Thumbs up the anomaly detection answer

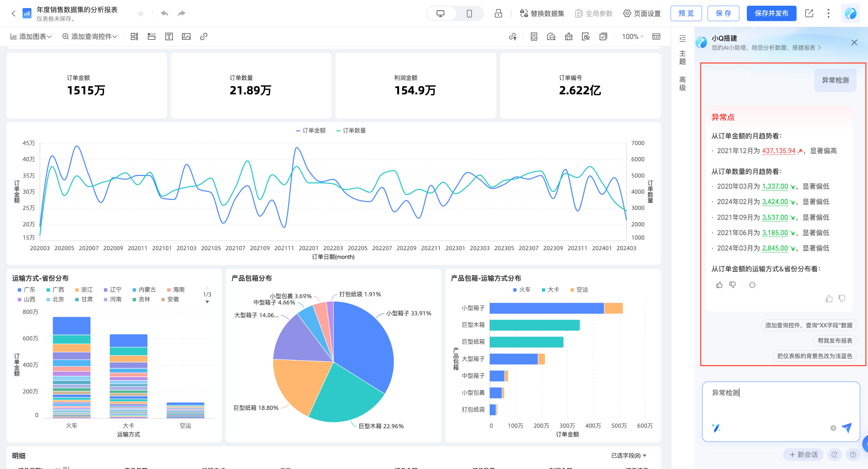[x=719, y=285]
